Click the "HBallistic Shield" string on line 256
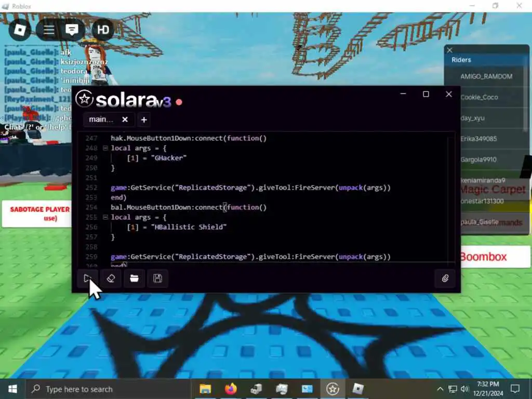The image size is (532, 399). [x=189, y=227]
